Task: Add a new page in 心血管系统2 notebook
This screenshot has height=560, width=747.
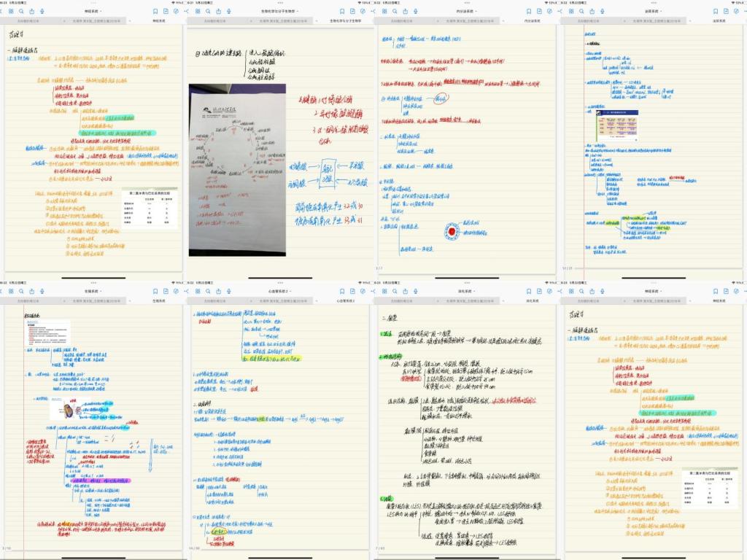Action: click(352, 292)
